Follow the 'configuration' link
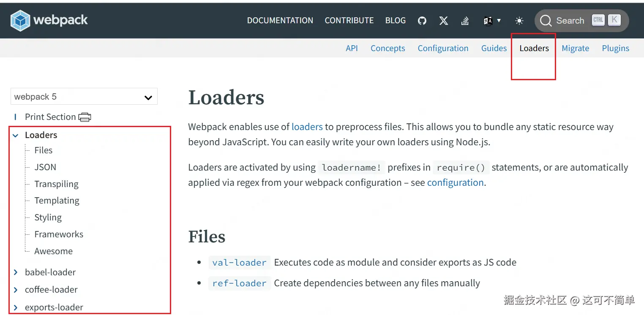644x315 pixels. (456, 182)
